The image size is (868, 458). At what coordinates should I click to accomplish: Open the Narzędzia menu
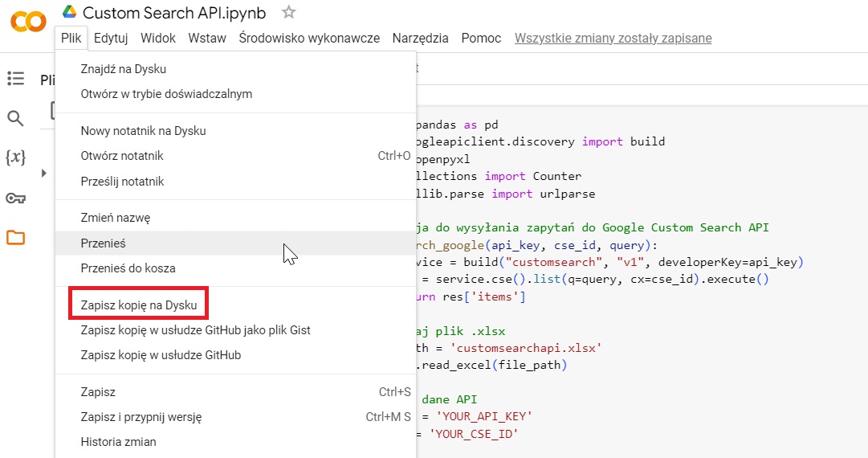420,39
